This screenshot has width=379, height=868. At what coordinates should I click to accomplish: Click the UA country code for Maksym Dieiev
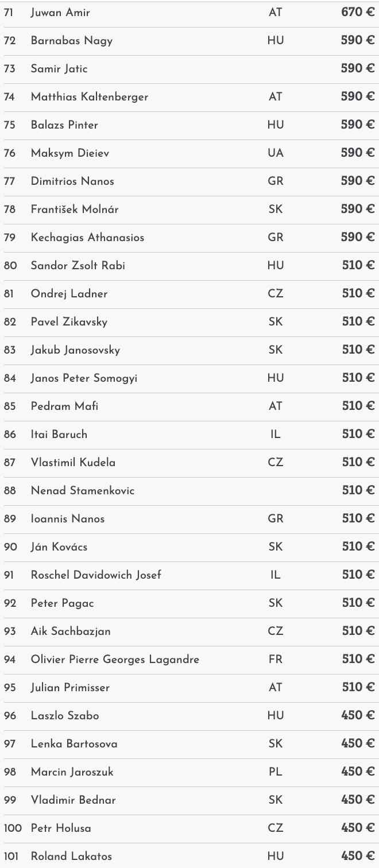pyautogui.click(x=276, y=153)
